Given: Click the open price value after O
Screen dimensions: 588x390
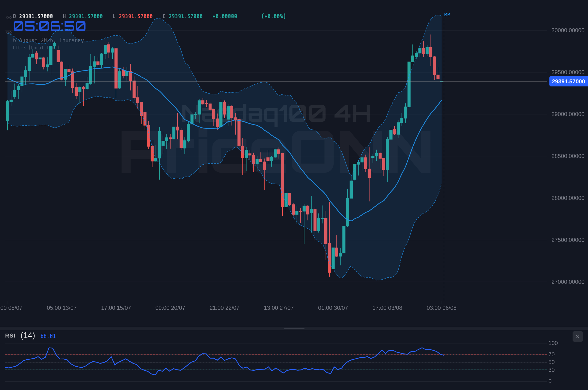Looking at the screenshot, I should pyautogui.click(x=36, y=16).
